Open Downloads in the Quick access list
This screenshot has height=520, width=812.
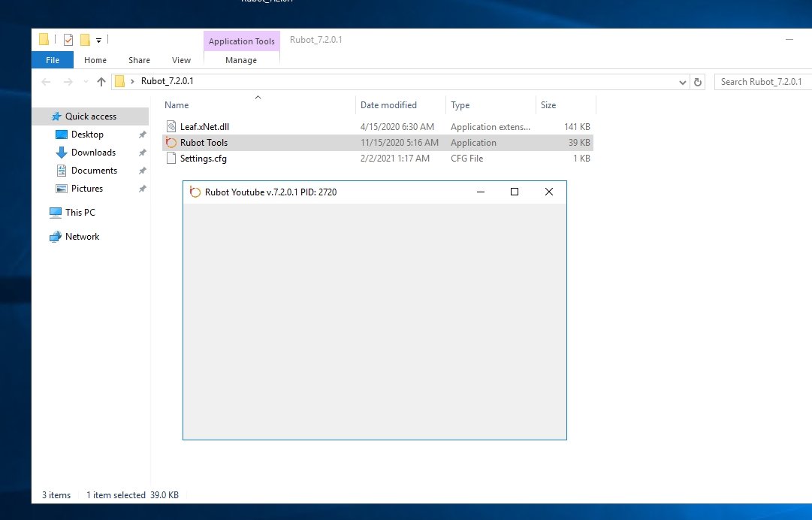(x=93, y=153)
